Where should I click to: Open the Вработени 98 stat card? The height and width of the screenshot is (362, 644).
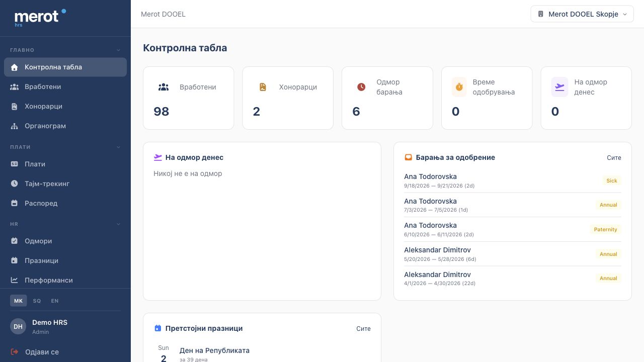tap(189, 98)
